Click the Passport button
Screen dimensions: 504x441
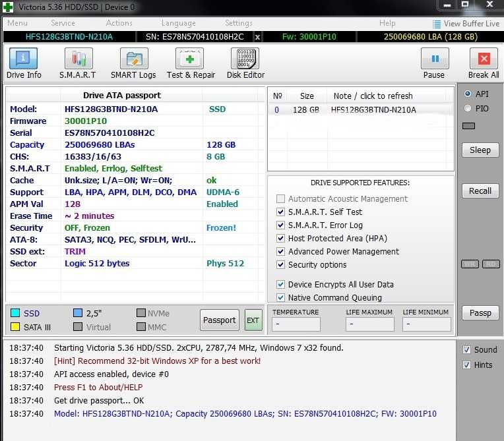[220, 320]
